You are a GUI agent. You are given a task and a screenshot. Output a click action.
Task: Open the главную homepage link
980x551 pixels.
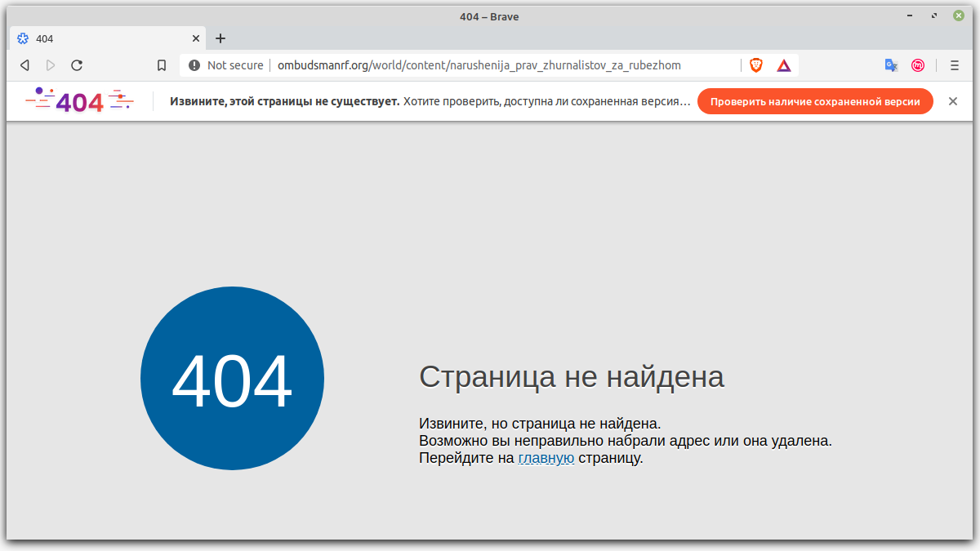pyautogui.click(x=546, y=458)
